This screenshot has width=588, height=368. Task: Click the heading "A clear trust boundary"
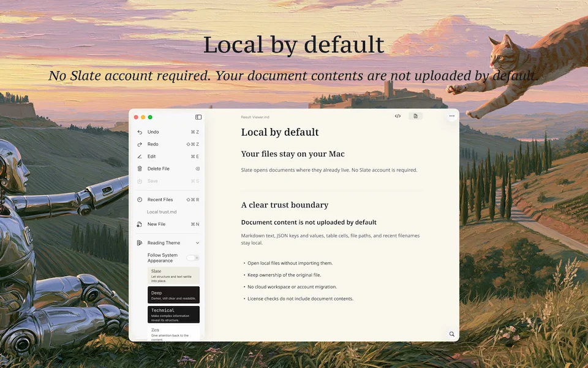tap(285, 205)
